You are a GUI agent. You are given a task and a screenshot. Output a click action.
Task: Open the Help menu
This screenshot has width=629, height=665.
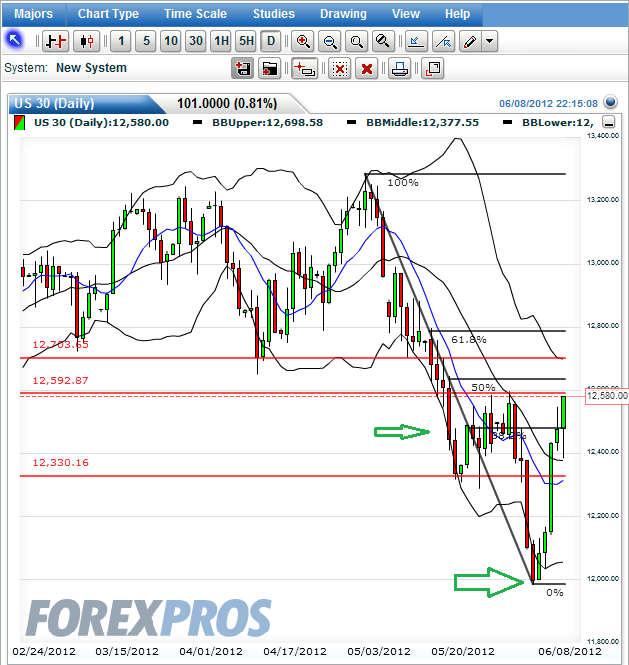tap(457, 14)
